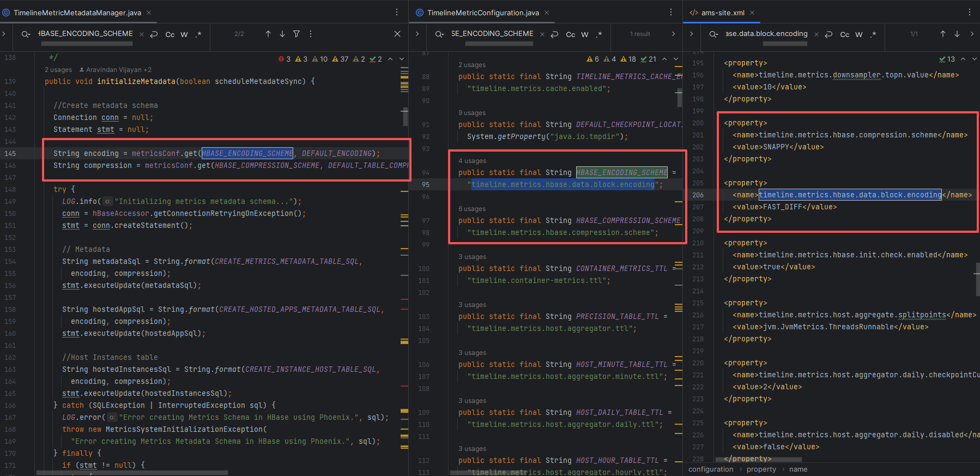Open '6 usages' hint above HBASE_COMPRESSION_SCHEME
This screenshot has width=980, height=476.
pyautogui.click(x=472, y=209)
